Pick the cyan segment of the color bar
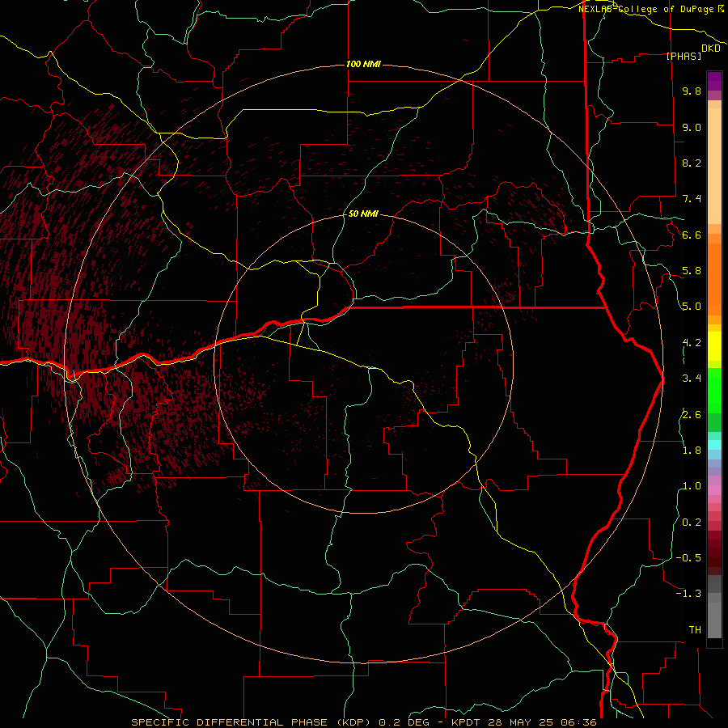The width and height of the screenshot is (728, 728). (x=714, y=445)
